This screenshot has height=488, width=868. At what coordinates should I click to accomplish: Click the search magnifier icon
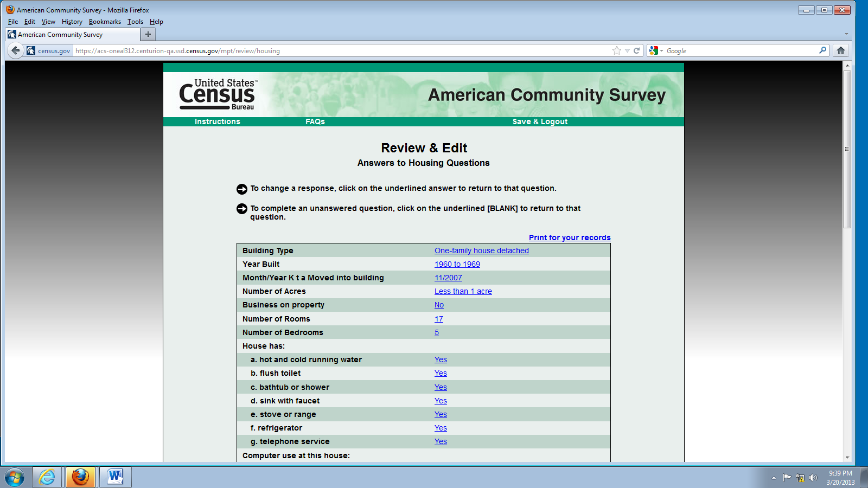[823, 50]
